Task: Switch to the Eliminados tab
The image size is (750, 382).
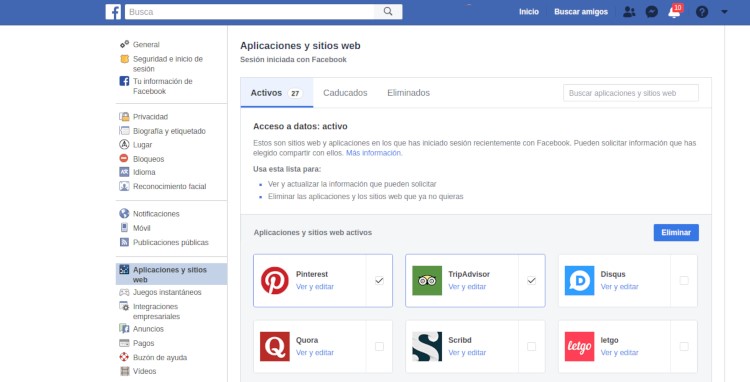Action: (408, 93)
